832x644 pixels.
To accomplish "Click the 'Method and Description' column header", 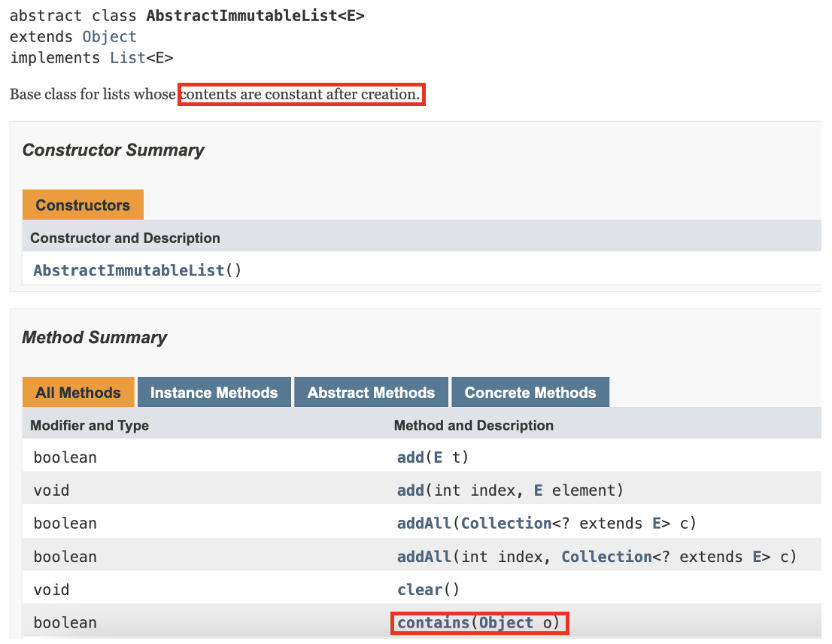I will [473, 425].
